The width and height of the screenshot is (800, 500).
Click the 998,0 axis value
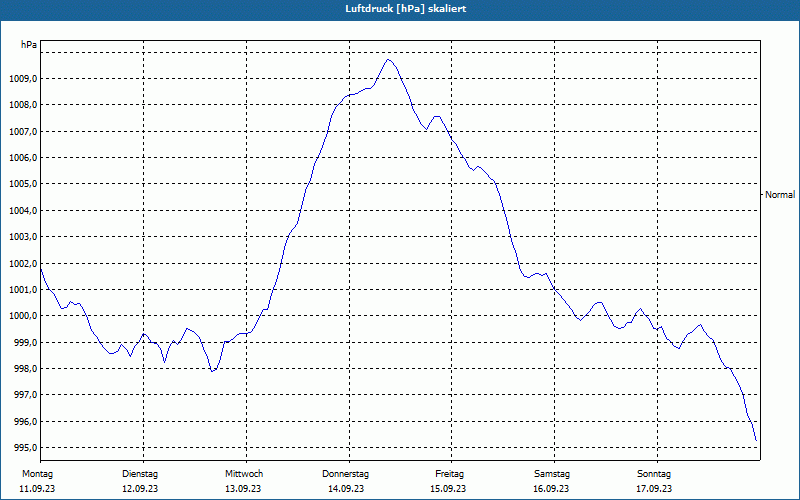pyautogui.click(x=25, y=369)
